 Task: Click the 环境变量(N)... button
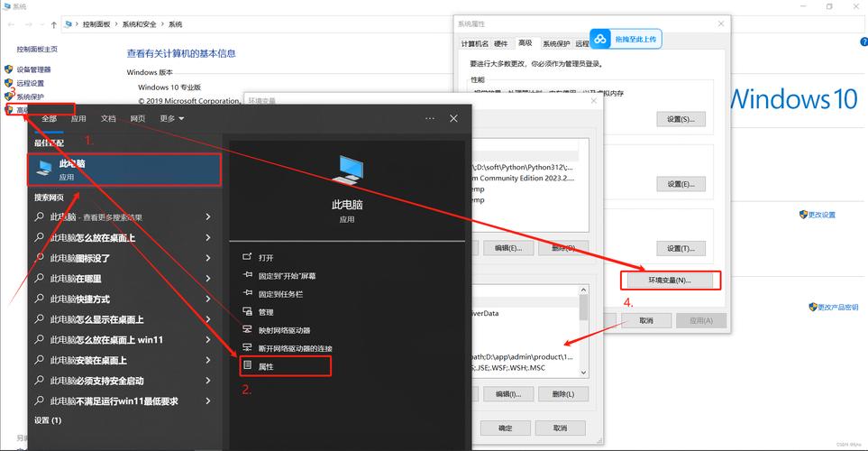pos(670,281)
